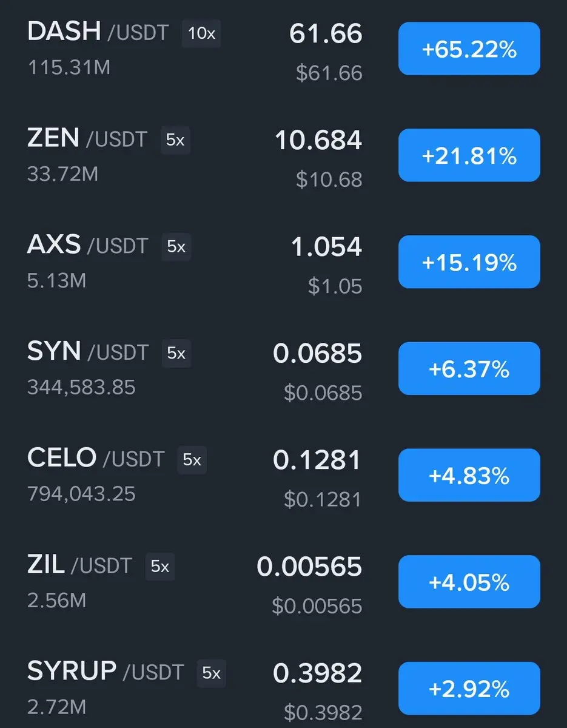Select the 5x leverage badge next to CELO
Viewport: 567px width, 728px height.
[x=192, y=460]
